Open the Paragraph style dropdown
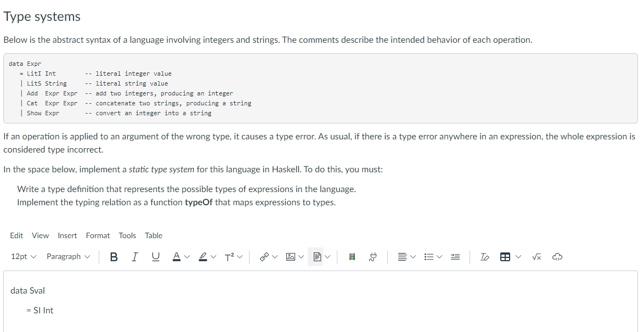Screen dimensions: 644x332 pos(68,257)
